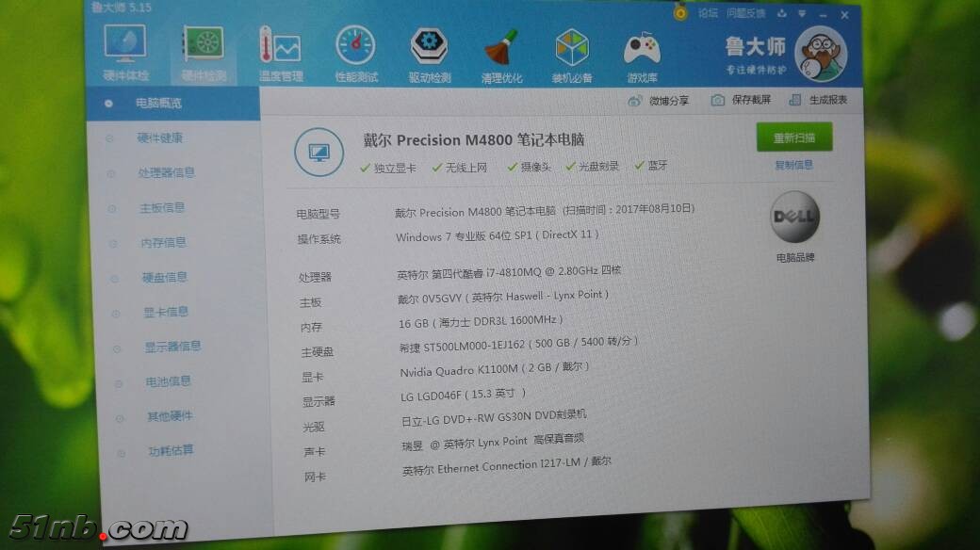Click sound card value 瑞昱 @ 英特尔 Lynx Point

[493, 442]
